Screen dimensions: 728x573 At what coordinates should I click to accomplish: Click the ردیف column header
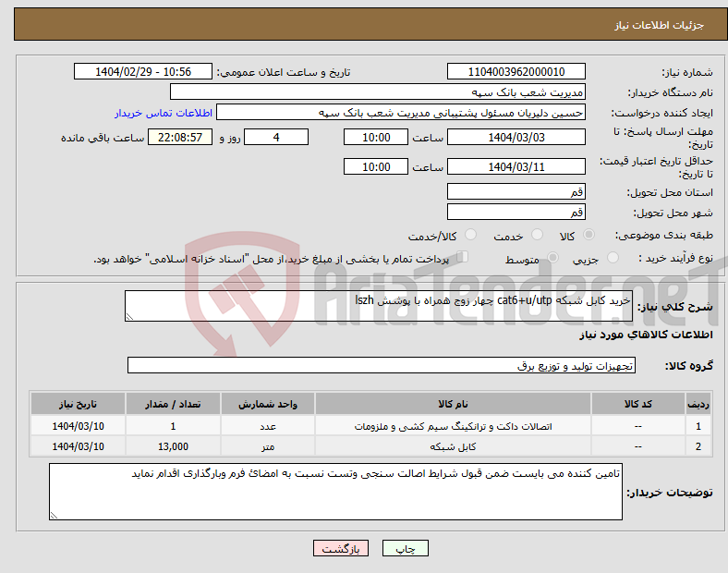(x=698, y=404)
